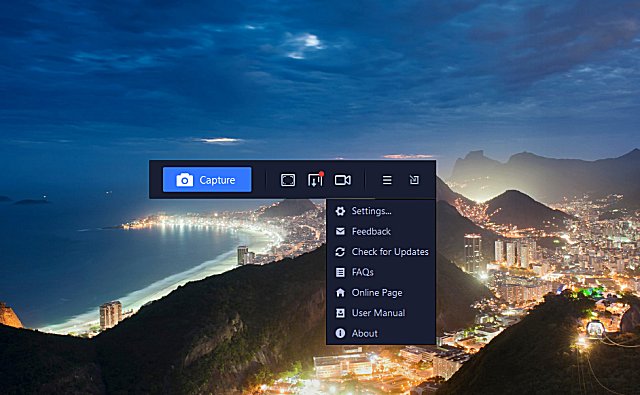Open the Settings... menu entry
Image resolution: width=640 pixels, height=395 pixels.
pyautogui.click(x=371, y=211)
